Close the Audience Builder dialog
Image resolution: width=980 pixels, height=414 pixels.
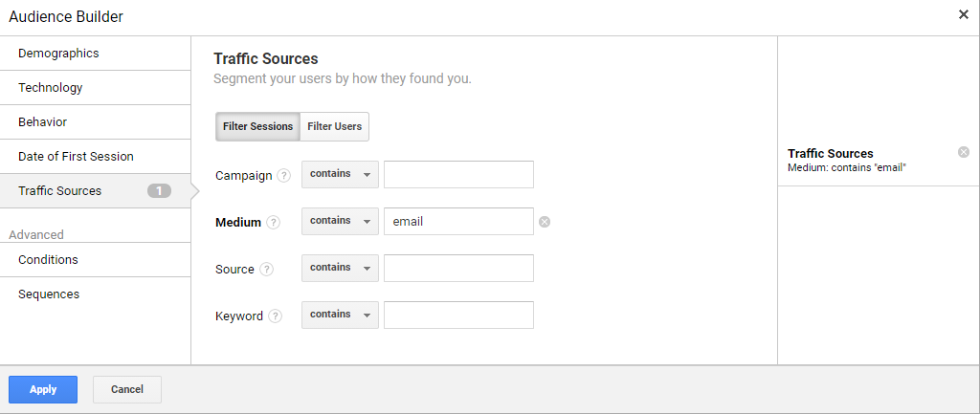pyautogui.click(x=963, y=14)
